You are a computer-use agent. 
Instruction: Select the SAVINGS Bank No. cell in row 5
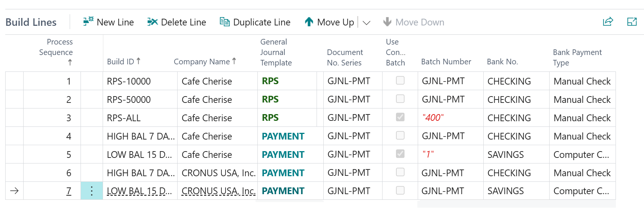505,155
